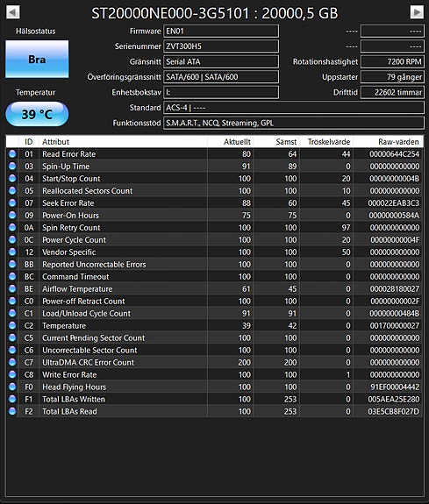Click status dot for Total LBAs Written
The height and width of the screenshot is (504, 429).
tap(12, 399)
